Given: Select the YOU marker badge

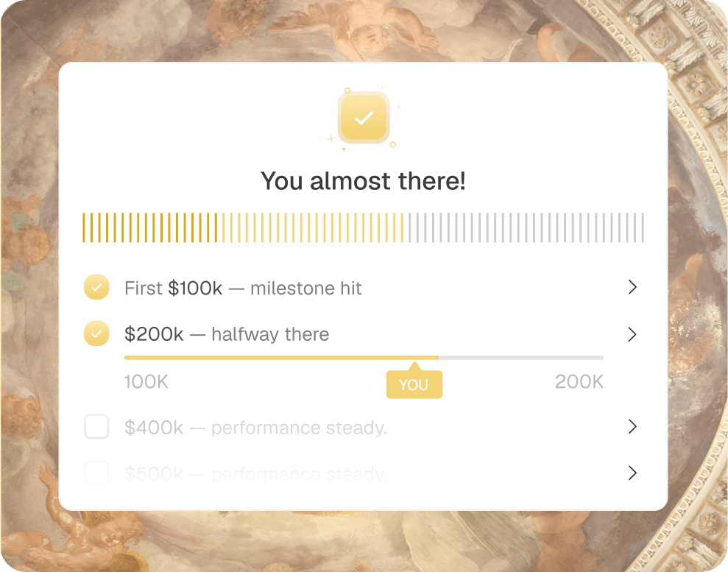Looking at the screenshot, I should (414, 384).
